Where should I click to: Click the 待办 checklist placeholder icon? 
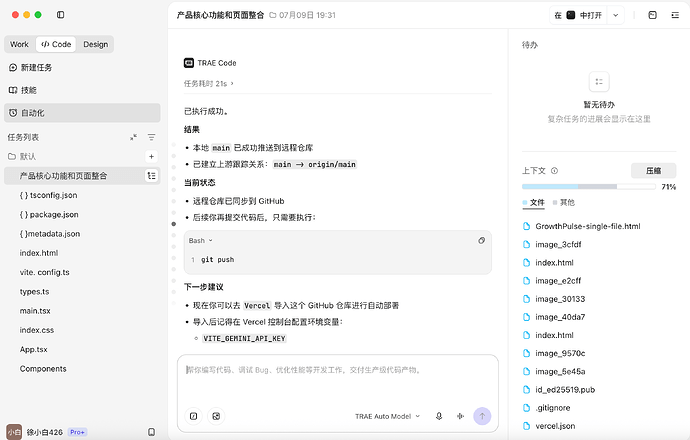[x=599, y=82]
